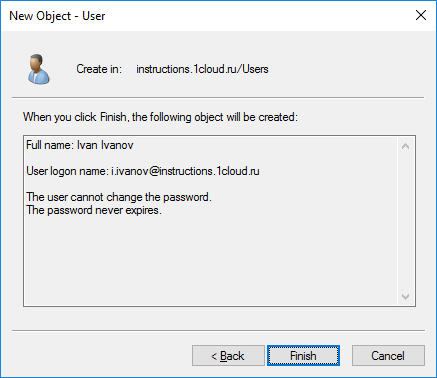Screen dimensions: 437x378
Task: Click the name 'Ivan Ivanov' in the summary
Action: 105,145
